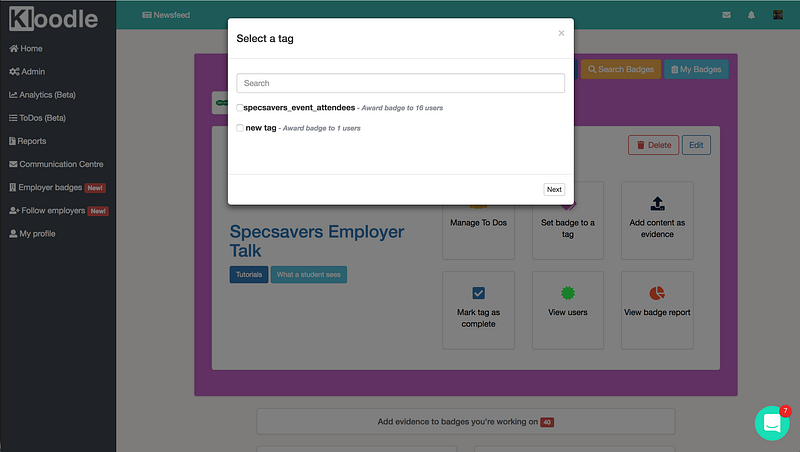800x452 pixels.
Task: Click the My Badges button
Action: (696, 69)
